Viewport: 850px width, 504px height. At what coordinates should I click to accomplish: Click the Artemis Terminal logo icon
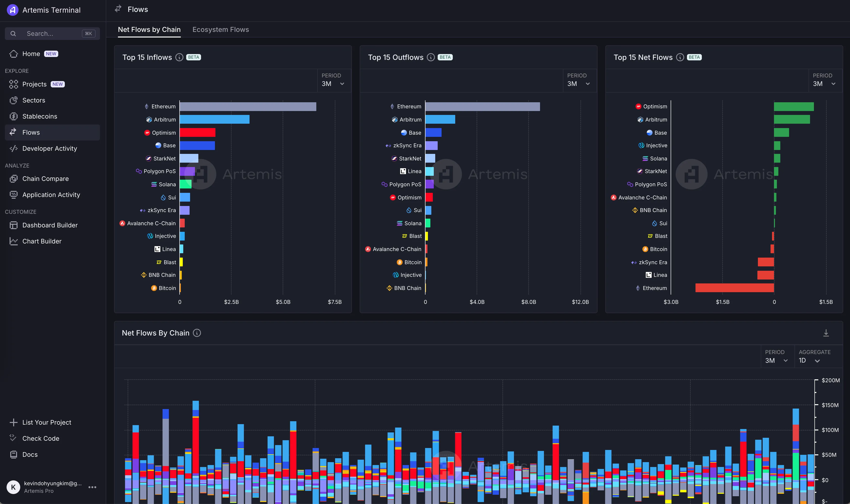[x=13, y=10]
